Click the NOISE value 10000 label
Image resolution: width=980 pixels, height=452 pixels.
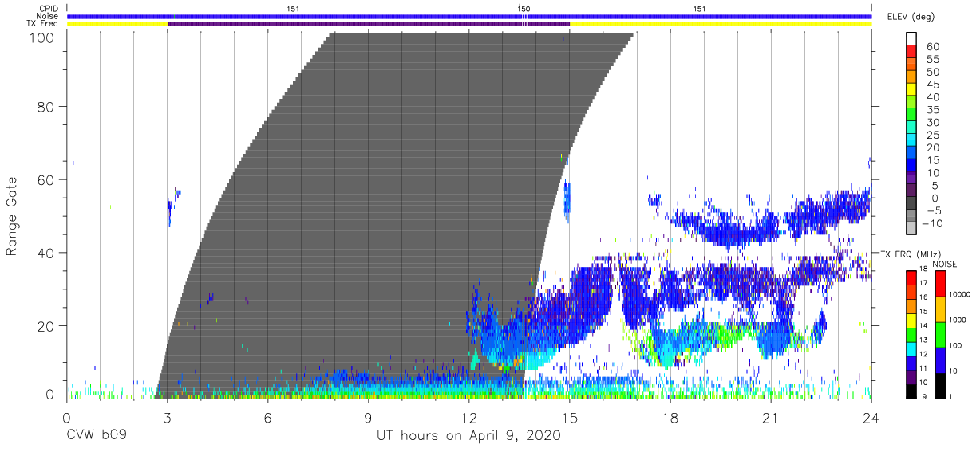(961, 295)
